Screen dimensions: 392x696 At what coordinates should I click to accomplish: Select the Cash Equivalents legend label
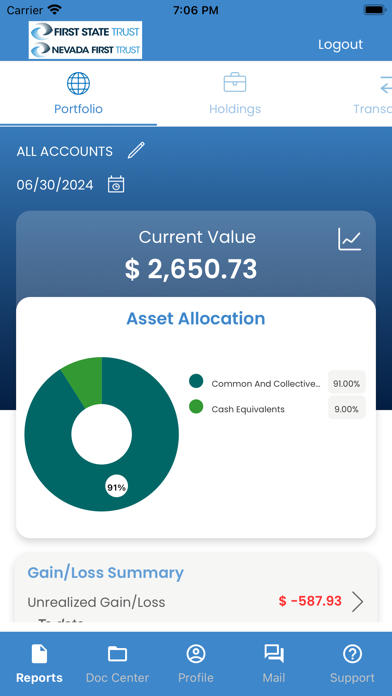248,409
